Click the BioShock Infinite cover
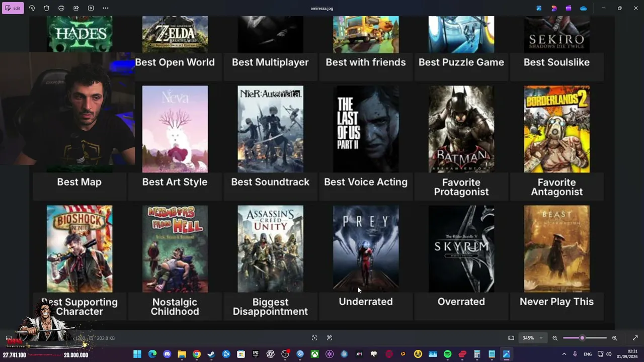Viewport: 644px width, 362px height. tap(79, 248)
